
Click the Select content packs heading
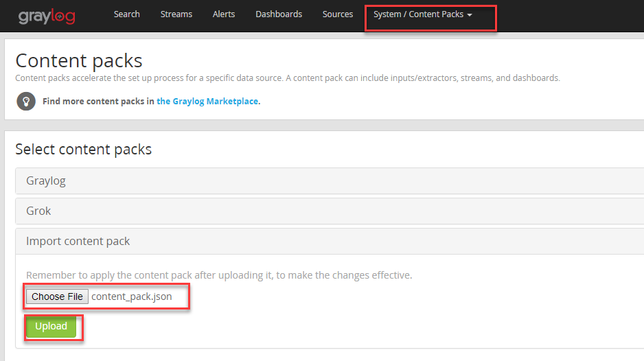pyautogui.click(x=83, y=149)
